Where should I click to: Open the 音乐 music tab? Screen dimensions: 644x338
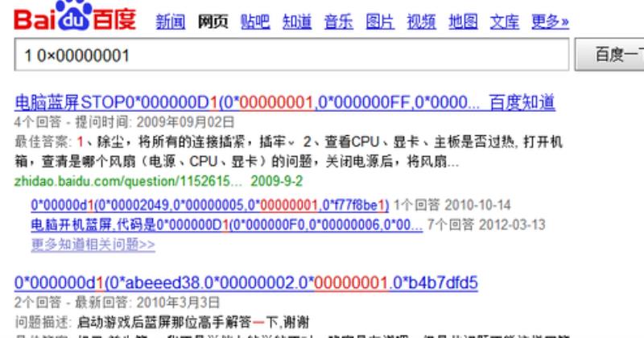[338, 22]
